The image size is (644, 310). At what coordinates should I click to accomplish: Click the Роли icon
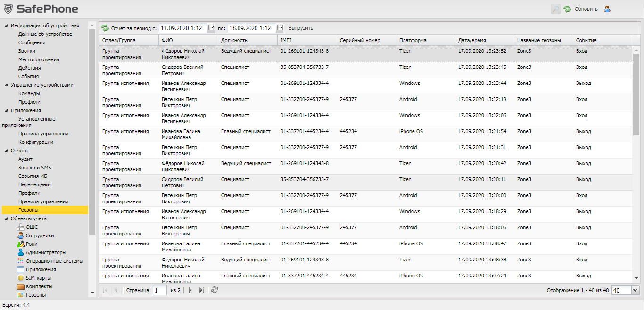click(x=20, y=244)
